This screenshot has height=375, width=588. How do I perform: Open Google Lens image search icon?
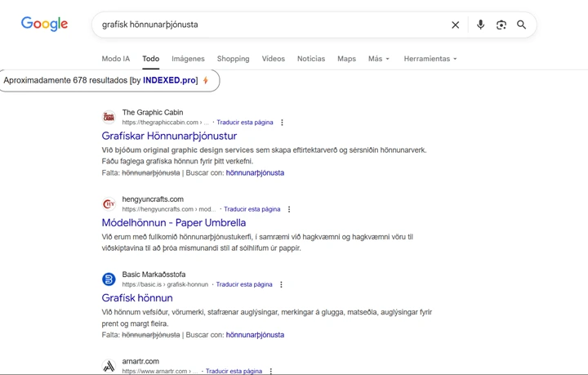coord(501,25)
